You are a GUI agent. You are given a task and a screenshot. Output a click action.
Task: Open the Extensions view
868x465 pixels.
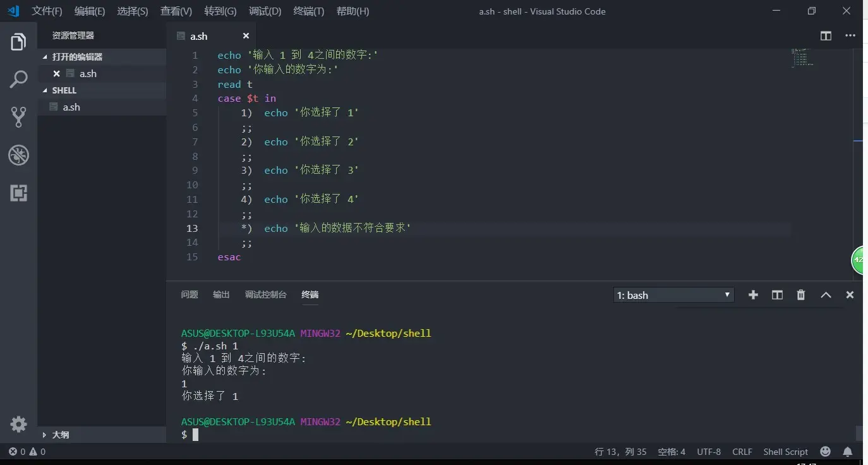(18, 193)
